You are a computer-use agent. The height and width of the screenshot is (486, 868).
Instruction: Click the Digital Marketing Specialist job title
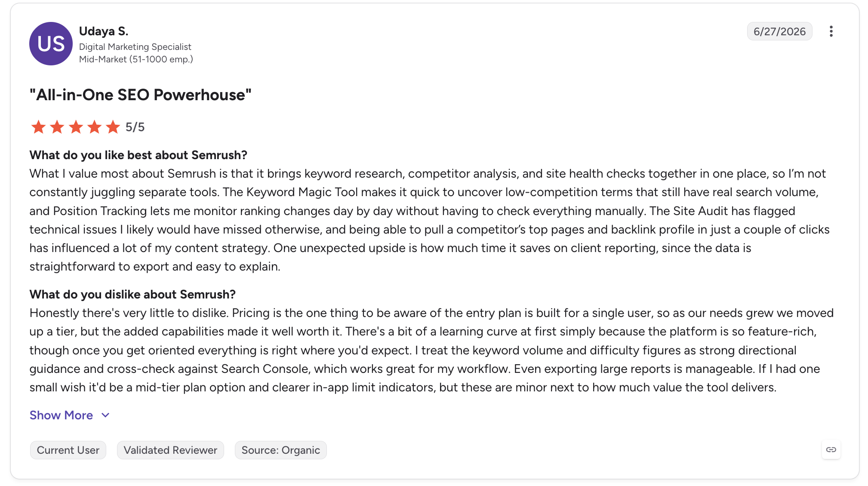(135, 46)
